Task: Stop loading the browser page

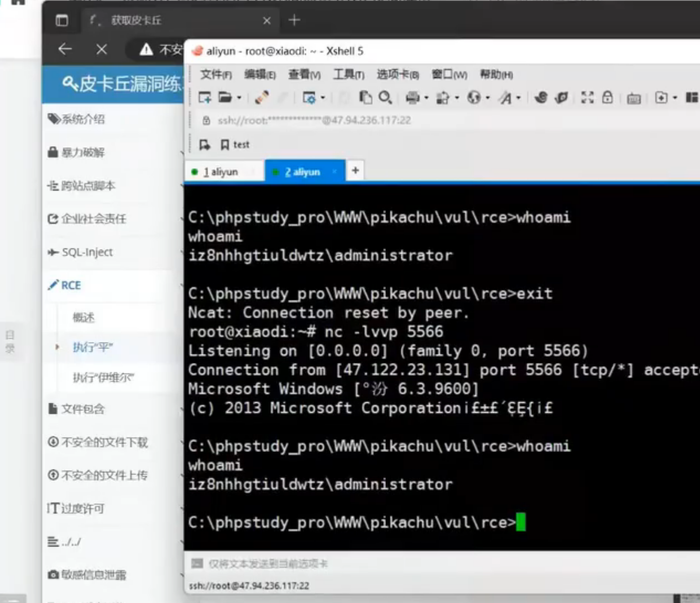Action: tap(102, 49)
